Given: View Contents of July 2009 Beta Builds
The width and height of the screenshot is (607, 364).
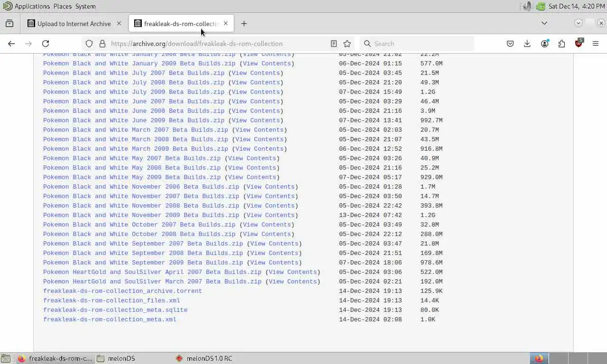Looking at the screenshot, I should click(x=256, y=92).
